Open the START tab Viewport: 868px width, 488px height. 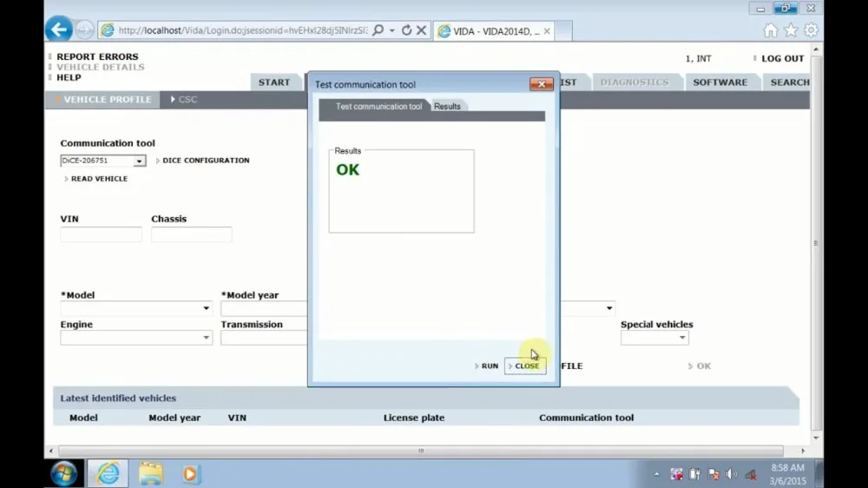(x=274, y=82)
